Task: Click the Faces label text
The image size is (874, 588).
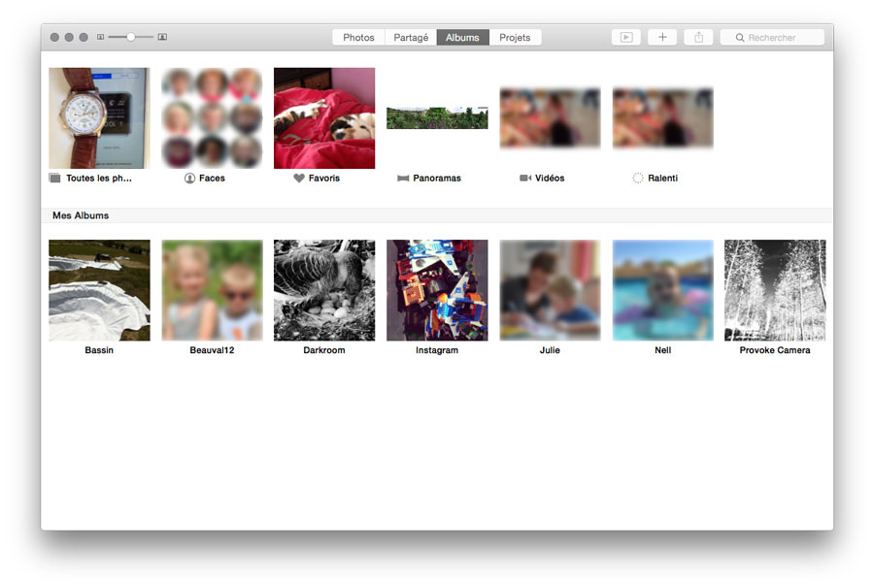Action: click(x=212, y=179)
